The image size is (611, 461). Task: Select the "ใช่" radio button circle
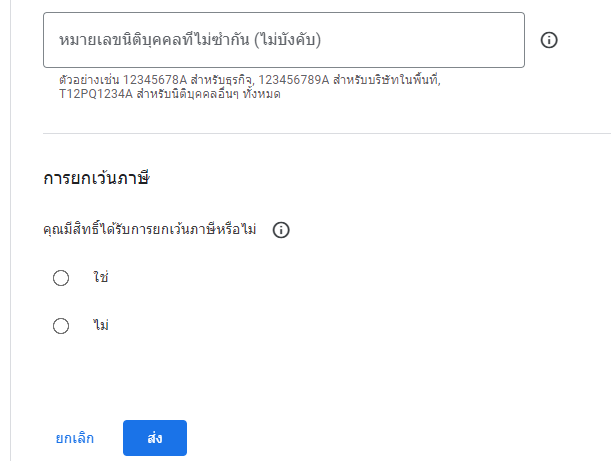pos(61,278)
